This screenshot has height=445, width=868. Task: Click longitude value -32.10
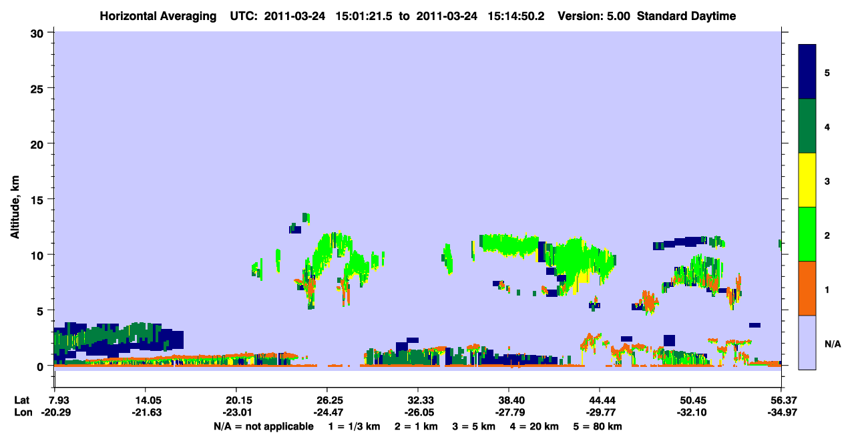click(690, 413)
